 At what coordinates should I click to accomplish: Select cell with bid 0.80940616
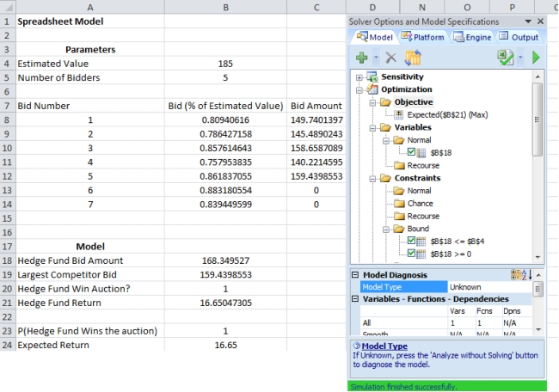pos(225,119)
